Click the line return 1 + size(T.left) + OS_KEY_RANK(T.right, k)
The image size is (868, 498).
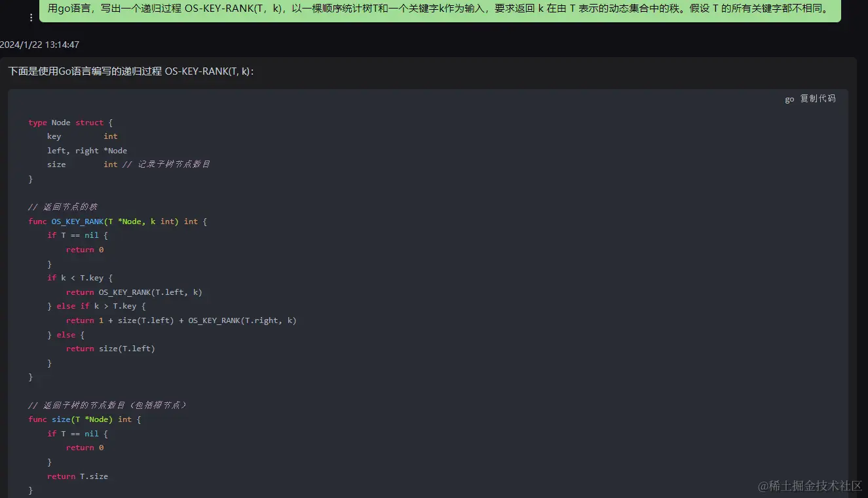181,320
